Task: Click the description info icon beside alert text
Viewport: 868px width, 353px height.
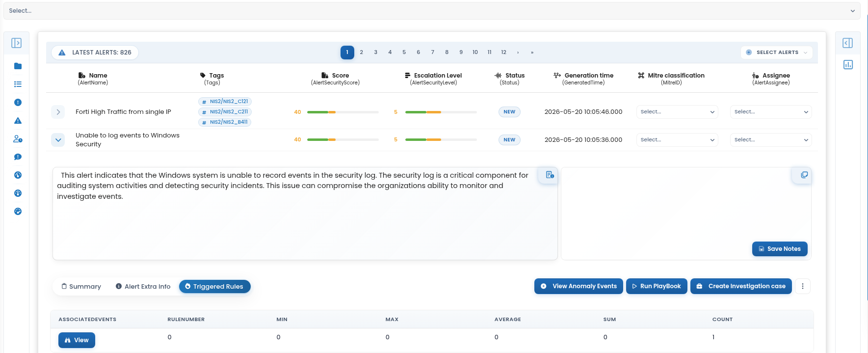Action: coord(550,175)
